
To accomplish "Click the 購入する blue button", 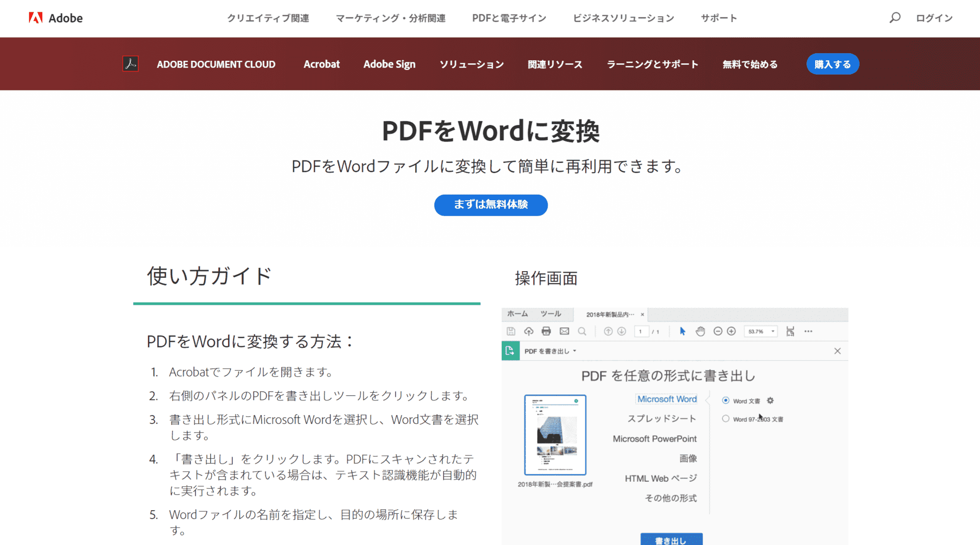I will (832, 64).
